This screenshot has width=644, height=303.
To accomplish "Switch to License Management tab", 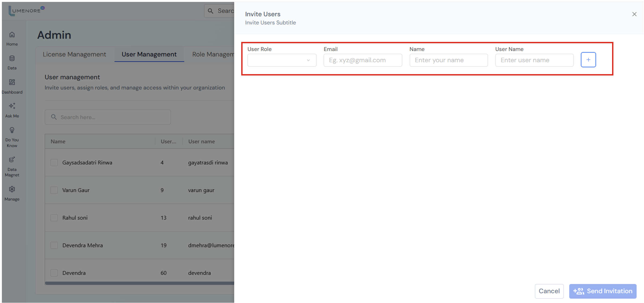I will [x=74, y=54].
